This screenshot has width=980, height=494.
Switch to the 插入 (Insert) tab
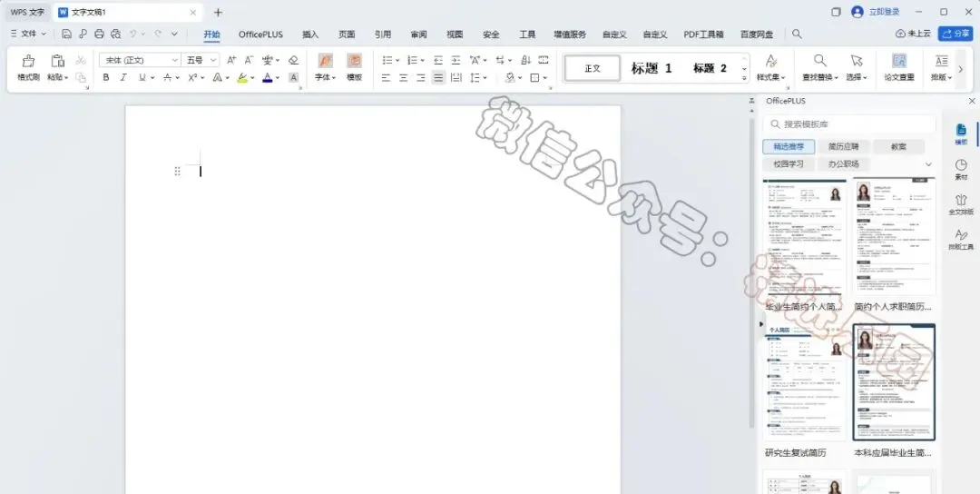tap(310, 35)
